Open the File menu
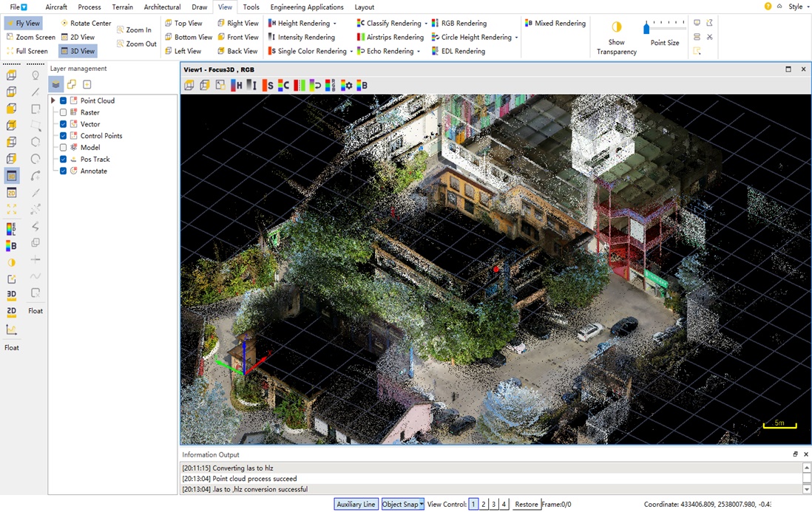 point(18,7)
